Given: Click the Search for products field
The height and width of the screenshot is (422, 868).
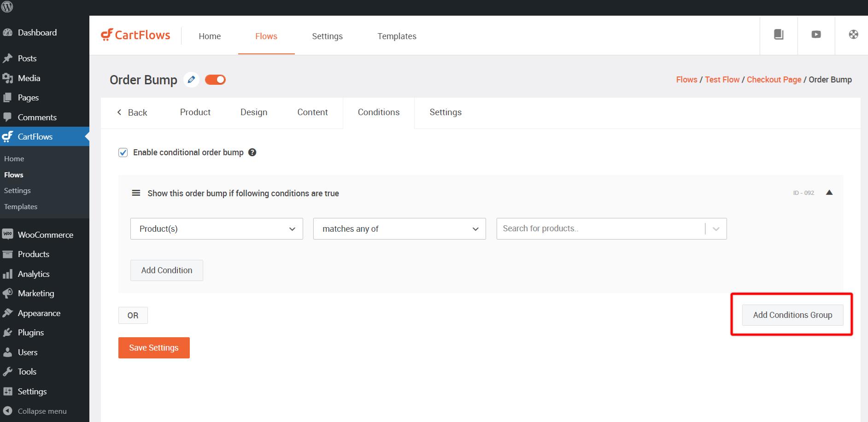Looking at the screenshot, I should click(599, 229).
